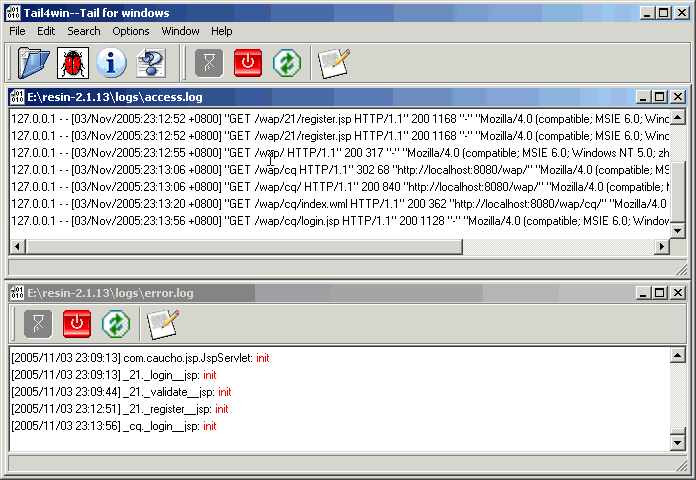Open a log file with folder icon
Image resolution: width=696 pixels, height=480 pixels.
33,63
